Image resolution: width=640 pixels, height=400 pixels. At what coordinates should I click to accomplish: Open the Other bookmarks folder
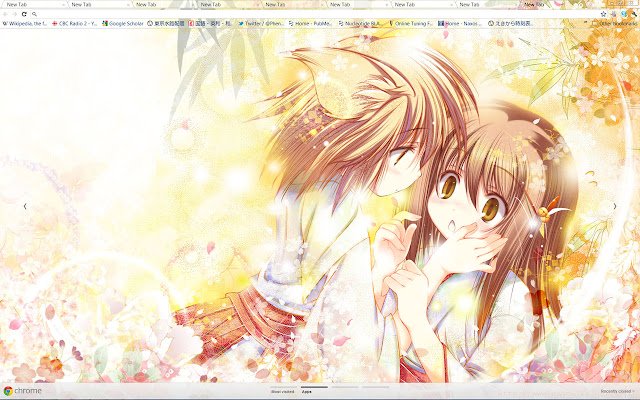[616, 24]
